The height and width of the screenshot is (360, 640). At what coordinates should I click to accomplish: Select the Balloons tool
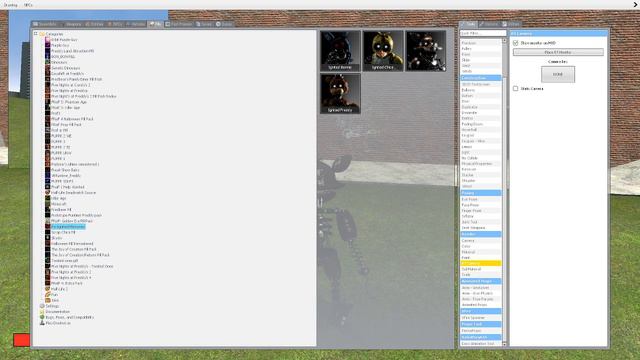click(x=481, y=90)
